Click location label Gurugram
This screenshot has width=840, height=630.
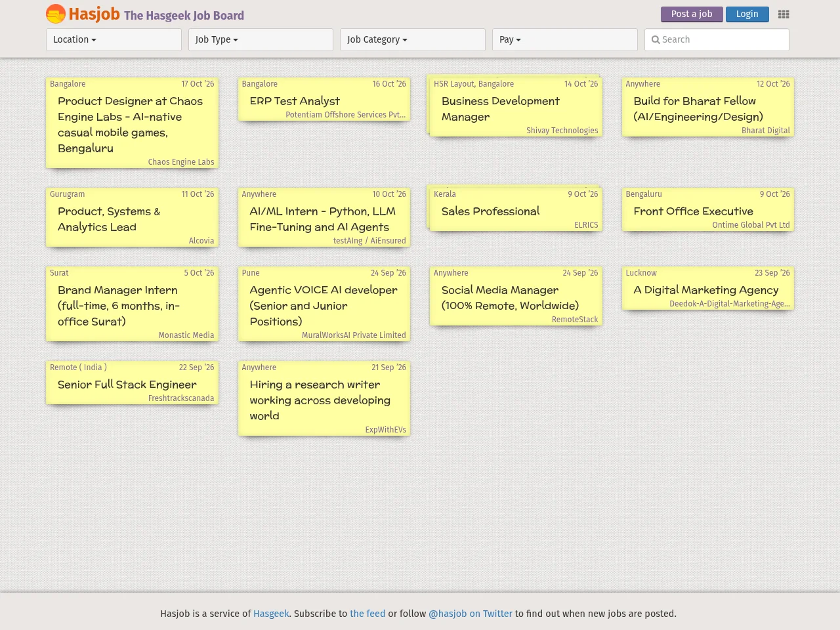click(x=67, y=194)
